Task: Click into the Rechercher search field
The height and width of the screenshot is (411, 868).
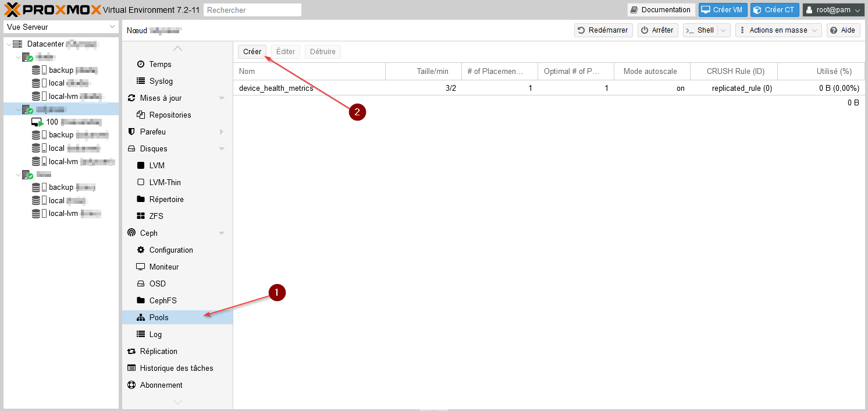Action: click(x=252, y=10)
